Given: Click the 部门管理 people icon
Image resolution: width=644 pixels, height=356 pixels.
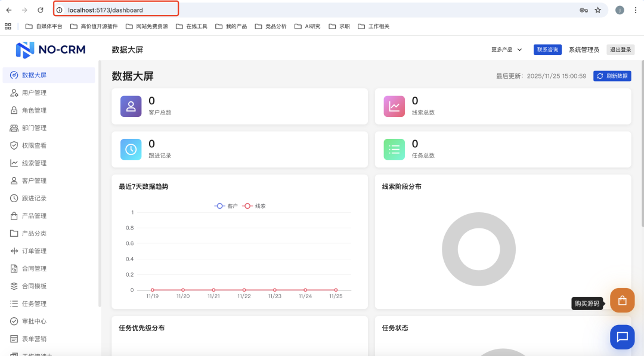Looking at the screenshot, I should pos(14,128).
